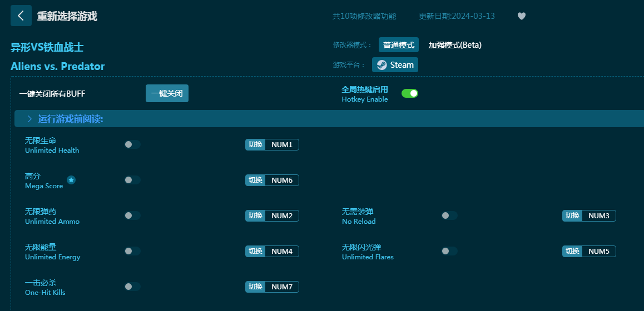Viewport: 644px width, 311px height.
Task: Switch on Unlimited Flares
Action: (449, 251)
